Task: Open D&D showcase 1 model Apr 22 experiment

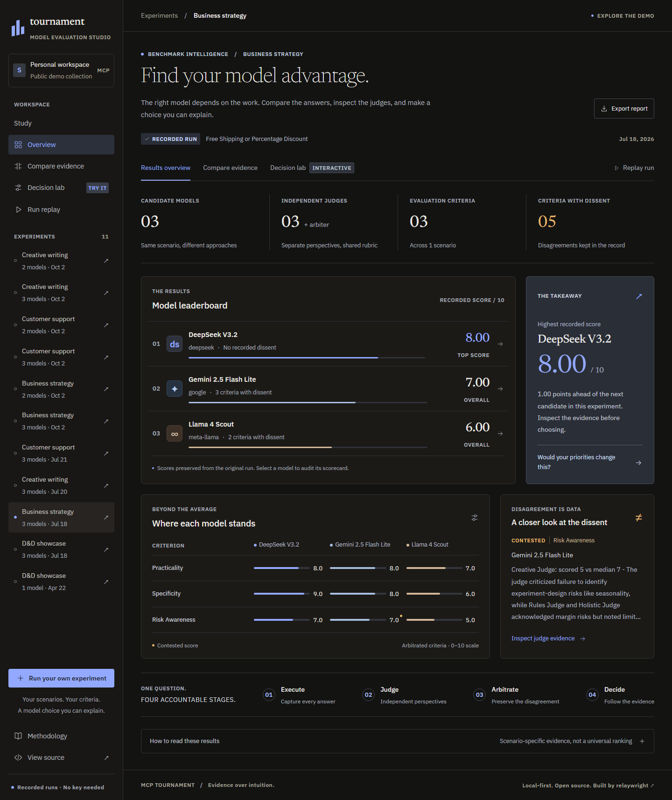Action: 61,582
